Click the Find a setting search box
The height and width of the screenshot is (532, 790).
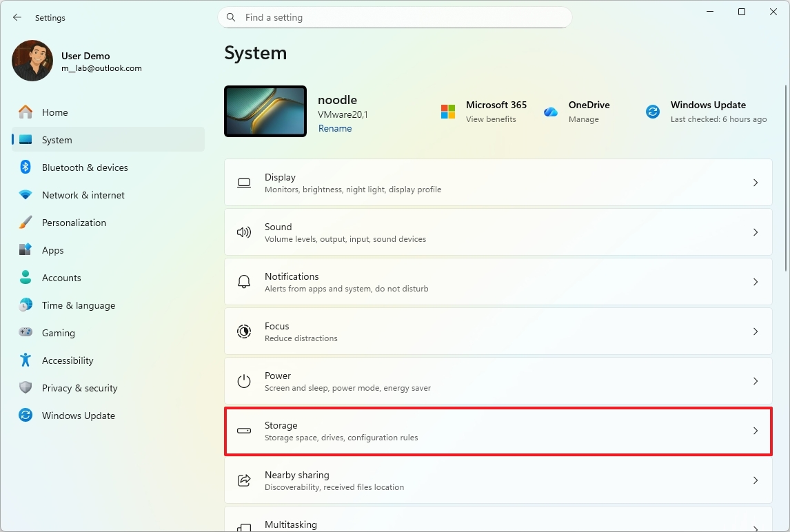395,17
